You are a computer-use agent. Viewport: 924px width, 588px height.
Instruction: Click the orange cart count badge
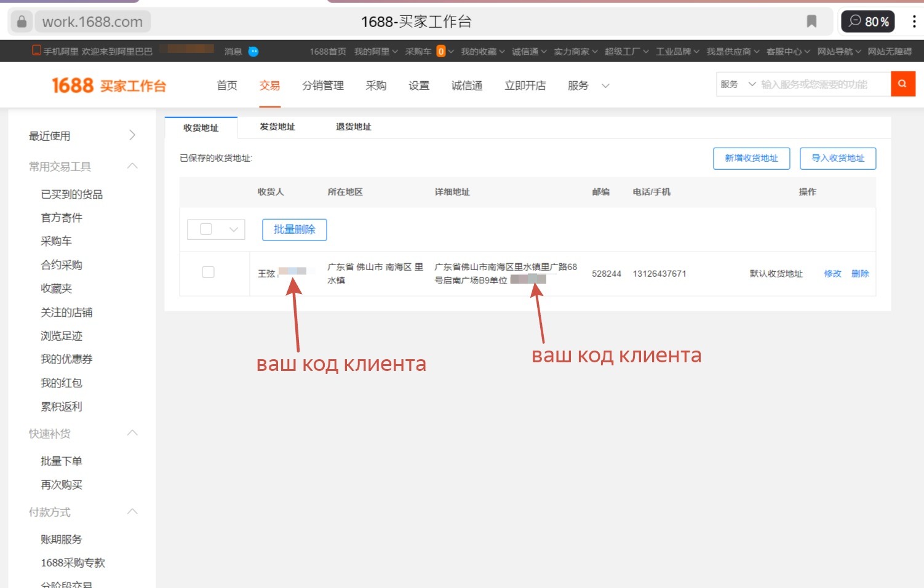pyautogui.click(x=440, y=52)
